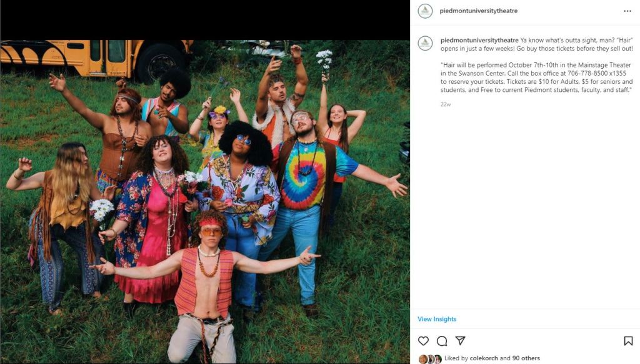Click the bold piedmontuniversitytheatre username in the caption
Image resolution: width=640 pixels, height=364 pixels.
point(479,40)
